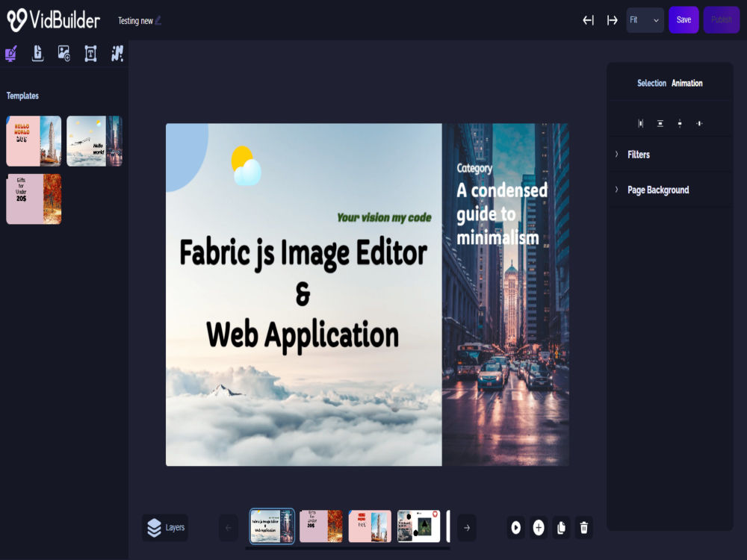The image size is (747, 560).
Task: Click the Templates panel heading
Action: pyautogui.click(x=22, y=96)
